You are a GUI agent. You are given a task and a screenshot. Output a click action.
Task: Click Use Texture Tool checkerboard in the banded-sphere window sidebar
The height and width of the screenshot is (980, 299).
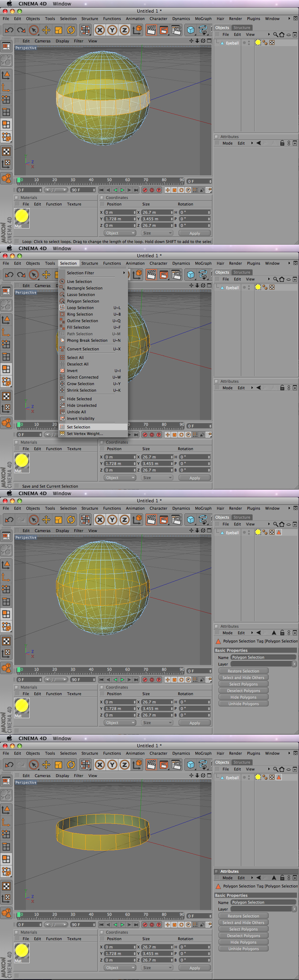coord(6,151)
